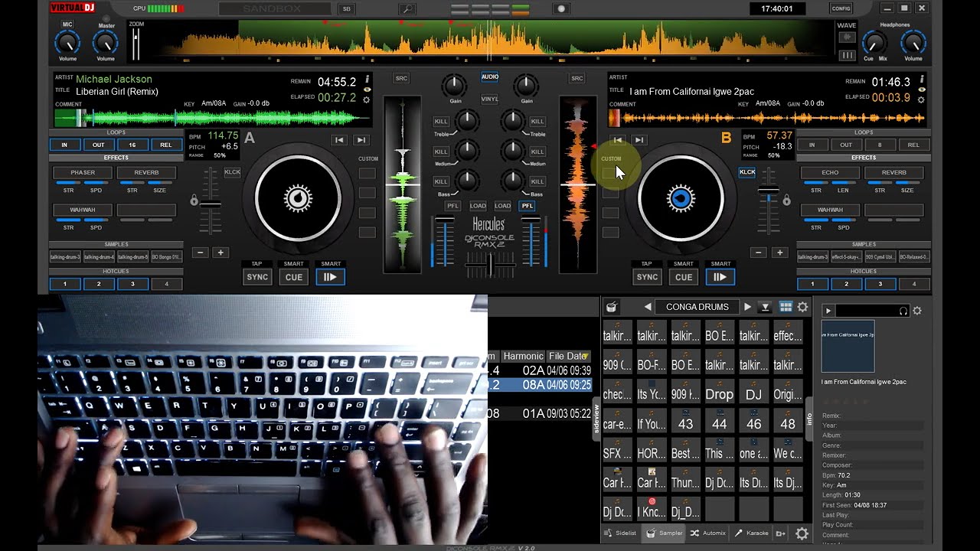980x551 pixels.
Task: Set loop IN point on deck A
Action: click(65, 145)
